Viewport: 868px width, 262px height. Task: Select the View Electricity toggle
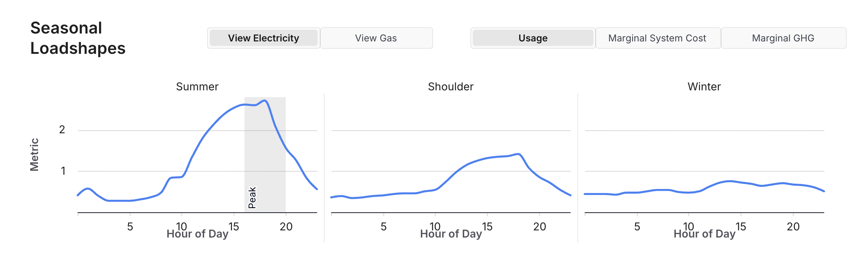click(x=263, y=38)
